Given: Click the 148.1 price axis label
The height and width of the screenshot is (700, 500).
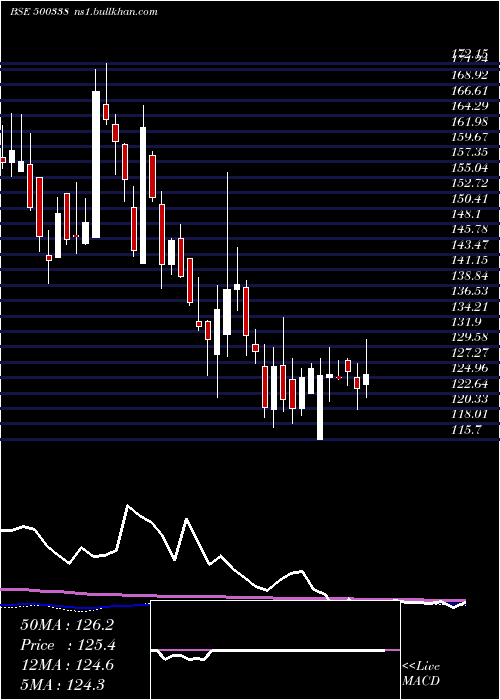Looking at the screenshot, I should (x=465, y=214).
